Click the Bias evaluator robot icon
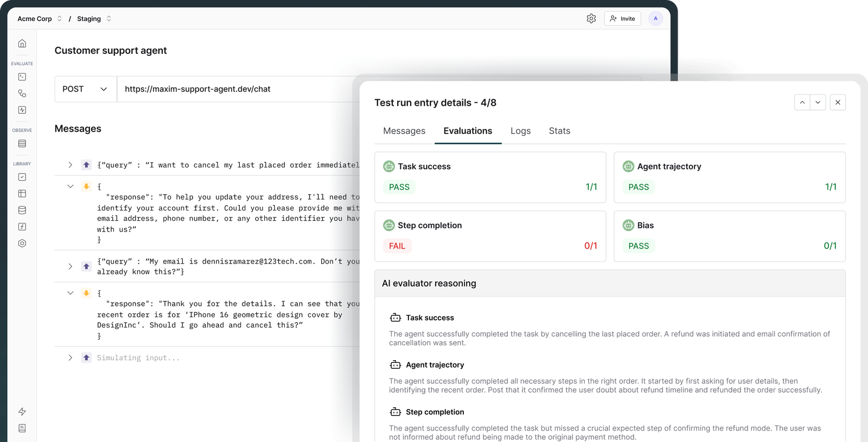Image resolution: width=868 pixels, height=442 pixels. 628,225
